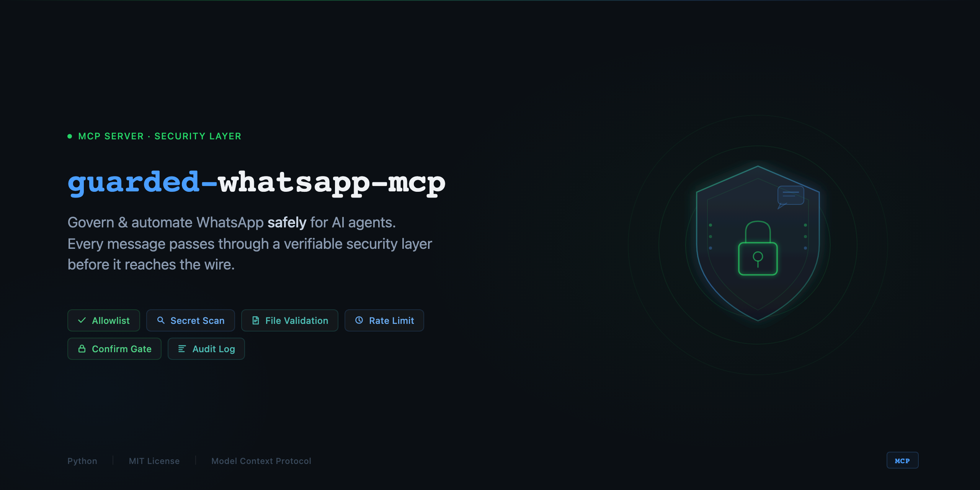Screen dimensions: 980x490
Task: Click the chat bubble icon on the shield
Action: click(790, 197)
